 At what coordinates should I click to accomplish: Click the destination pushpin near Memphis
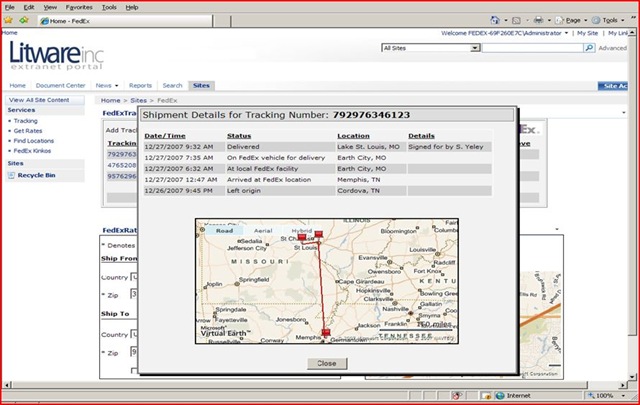(326, 332)
